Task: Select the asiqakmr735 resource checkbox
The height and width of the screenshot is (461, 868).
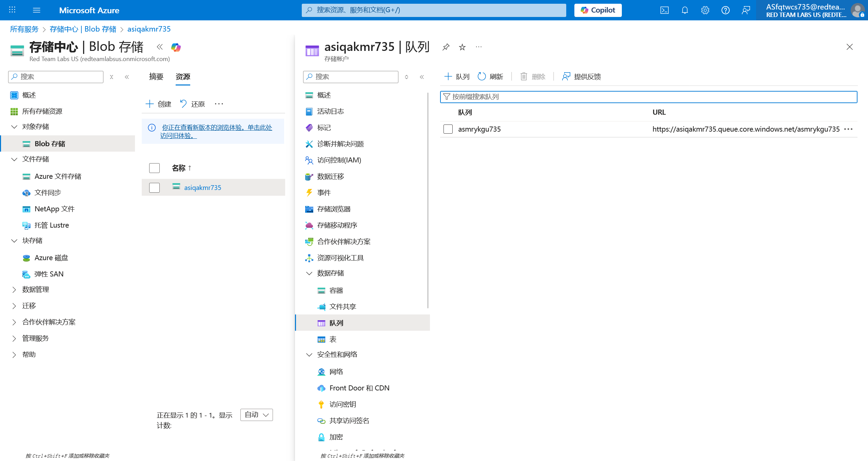Action: pyautogui.click(x=154, y=188)
